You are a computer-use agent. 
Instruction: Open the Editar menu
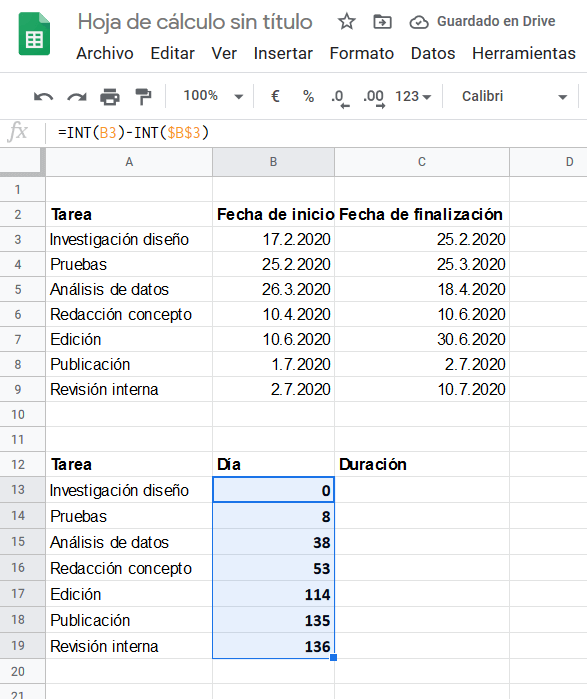172,53
